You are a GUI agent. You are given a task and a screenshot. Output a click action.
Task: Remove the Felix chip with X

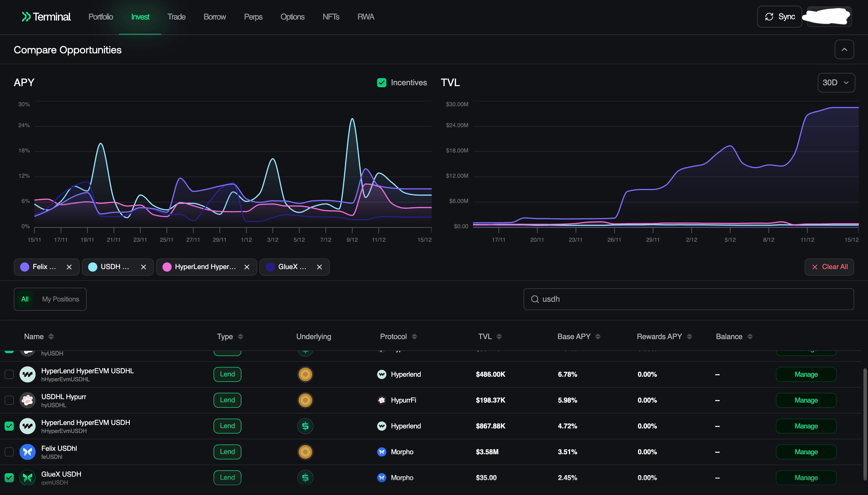coord(69,267)
